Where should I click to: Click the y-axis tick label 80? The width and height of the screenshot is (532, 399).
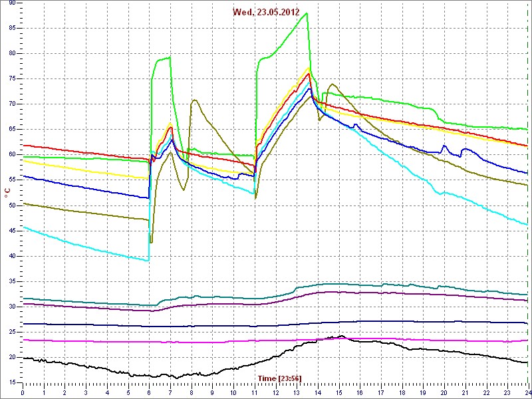point(11,54)
